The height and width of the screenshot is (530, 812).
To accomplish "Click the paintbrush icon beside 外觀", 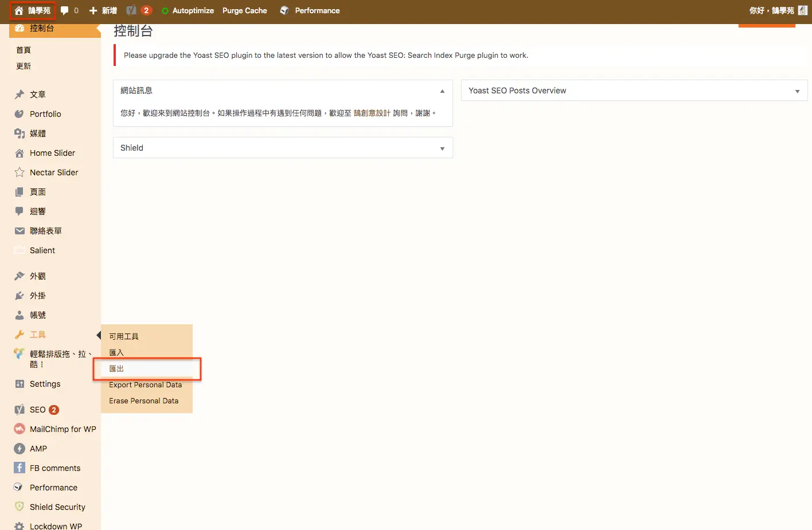I will click(19, 276).
